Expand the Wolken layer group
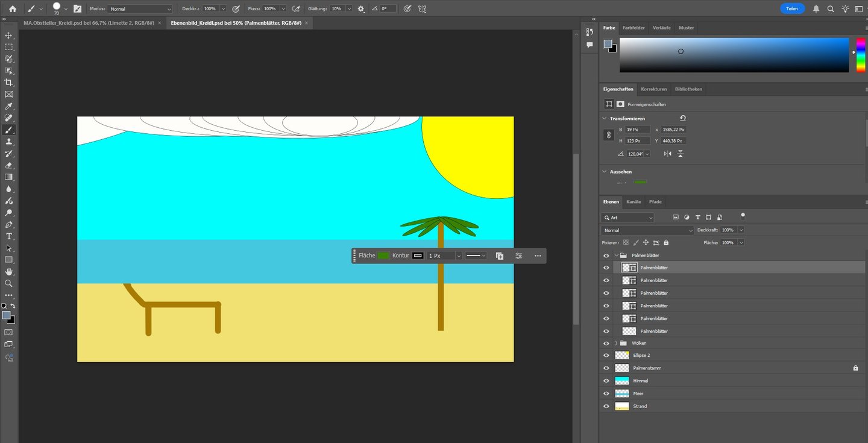 click(x=616, y=343)
